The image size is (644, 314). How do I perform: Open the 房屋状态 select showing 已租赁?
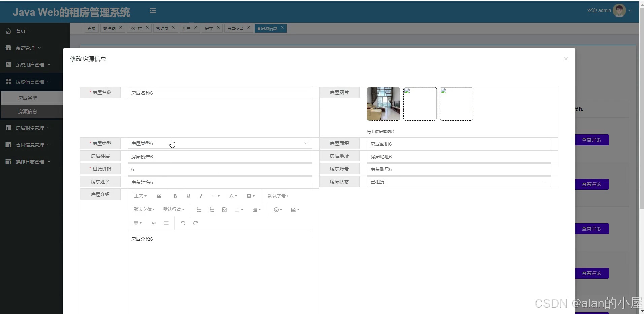(x=458, y=182)
